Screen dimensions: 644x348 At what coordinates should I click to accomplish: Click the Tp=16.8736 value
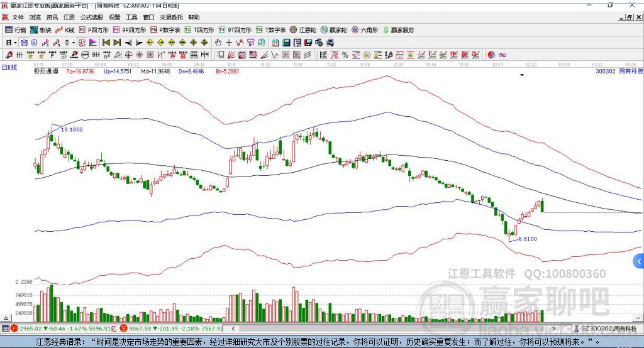pos(80,71)
